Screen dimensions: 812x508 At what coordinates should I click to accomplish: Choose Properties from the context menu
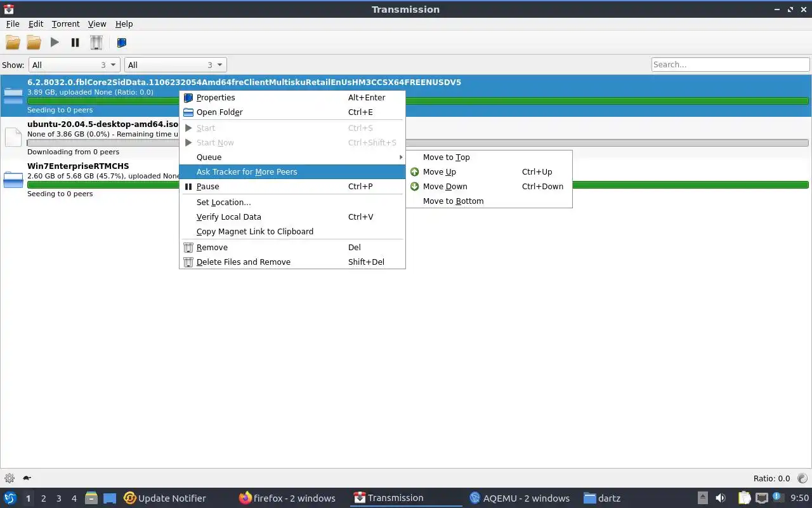point(292,98)
